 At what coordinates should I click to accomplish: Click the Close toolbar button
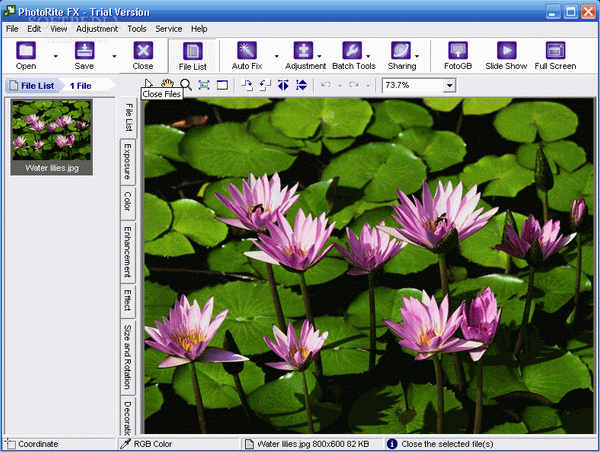(143, 55)
